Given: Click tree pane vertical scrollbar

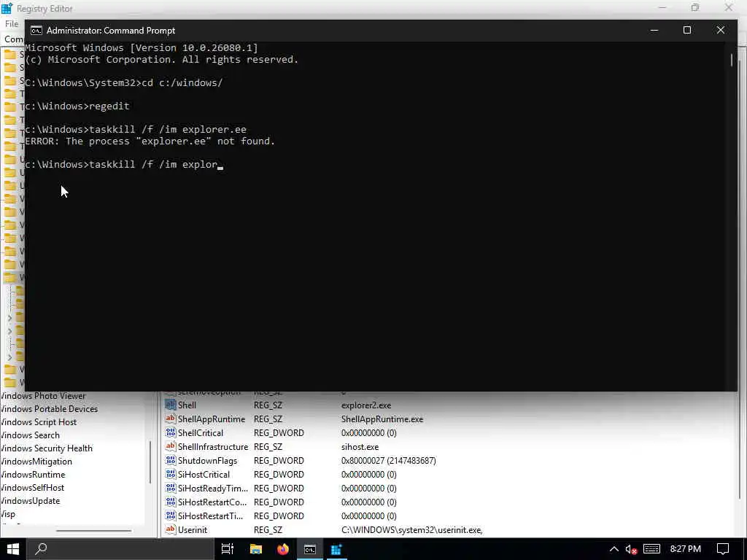Looking at the screenshot, I should (x=150, y=462).
